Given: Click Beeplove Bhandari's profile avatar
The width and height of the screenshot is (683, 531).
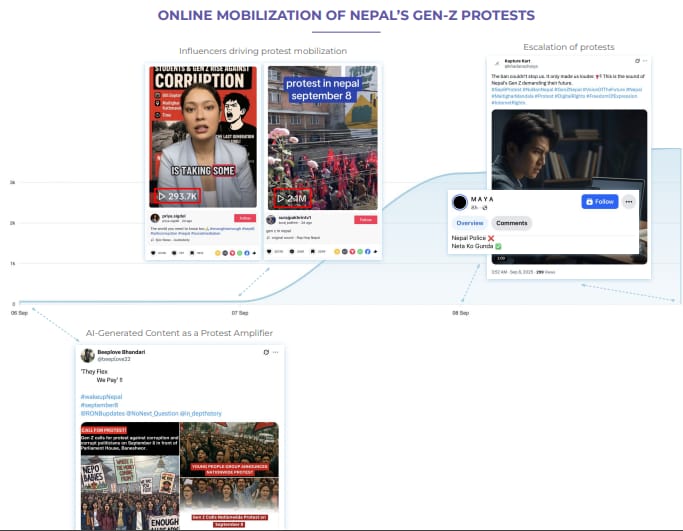Looking at the screenshot, I should click(x=87, y=355).
